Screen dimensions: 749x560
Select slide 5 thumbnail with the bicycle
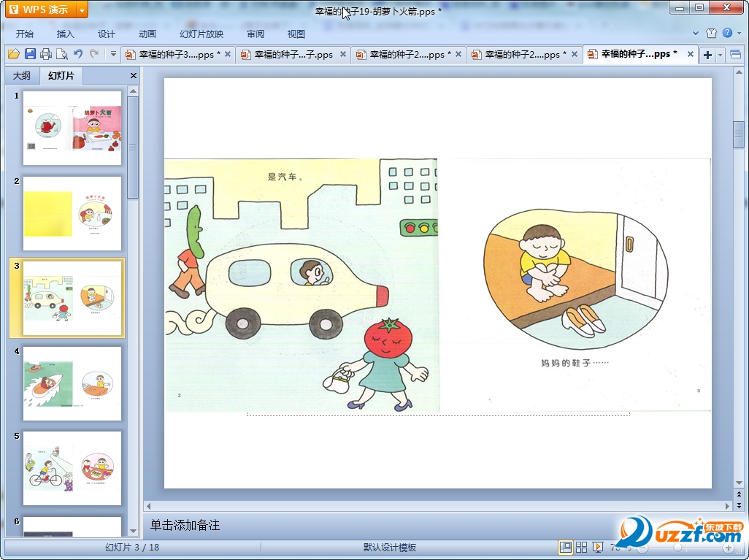[x=72, y=468]
